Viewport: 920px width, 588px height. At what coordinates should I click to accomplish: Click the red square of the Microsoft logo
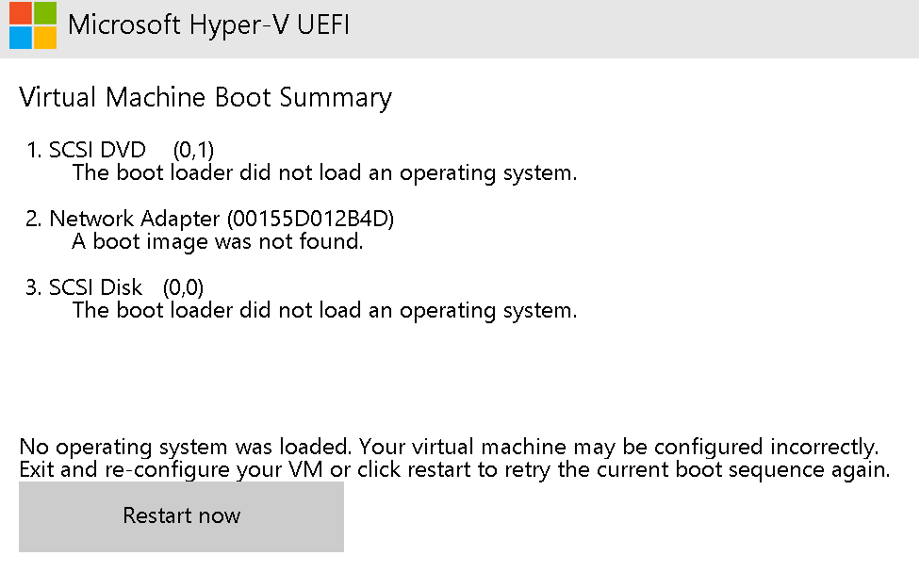(x=21, y=13)
